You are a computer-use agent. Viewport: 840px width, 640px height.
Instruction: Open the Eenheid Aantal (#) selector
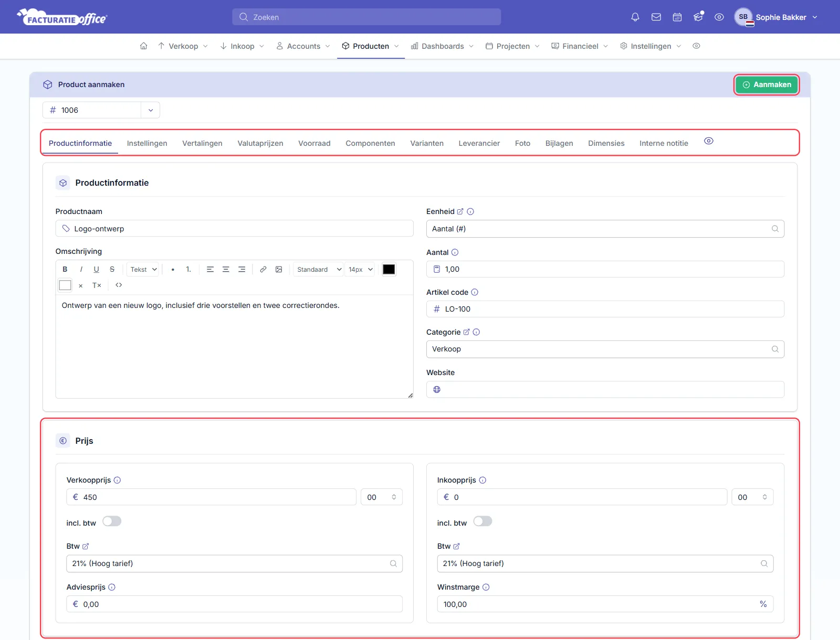[x=605, y=229]
